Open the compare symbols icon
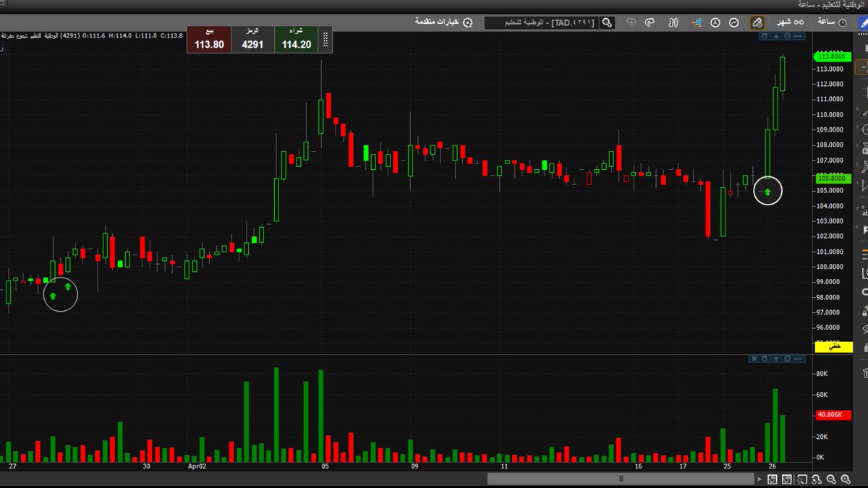The width and height of the screenshot is (868, 488). 673,22
